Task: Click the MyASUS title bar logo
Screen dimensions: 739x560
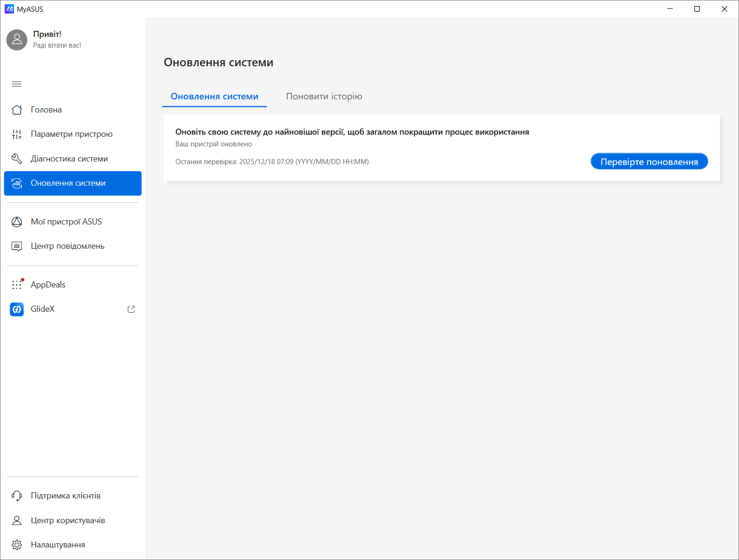Action: [x=9, y=9]
